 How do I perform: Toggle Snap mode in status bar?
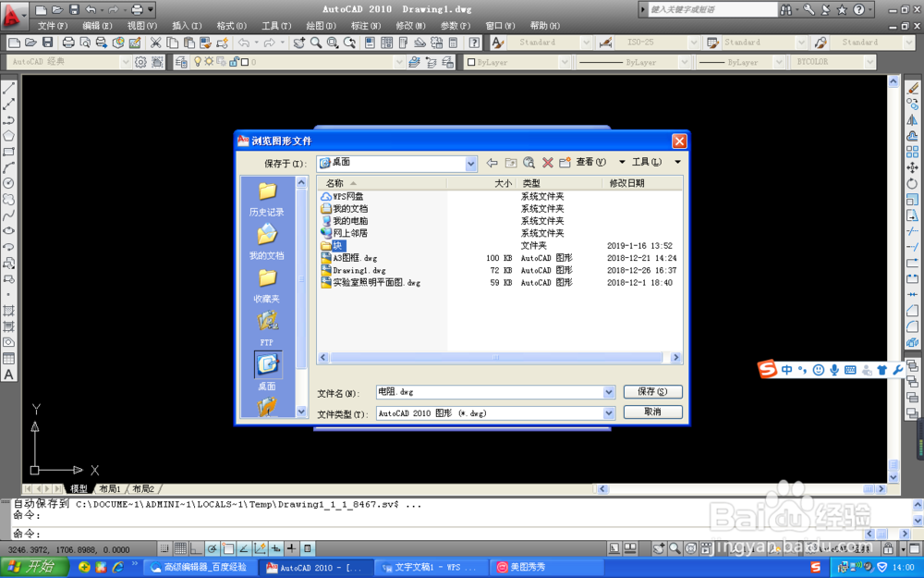[x=165, y=548]
